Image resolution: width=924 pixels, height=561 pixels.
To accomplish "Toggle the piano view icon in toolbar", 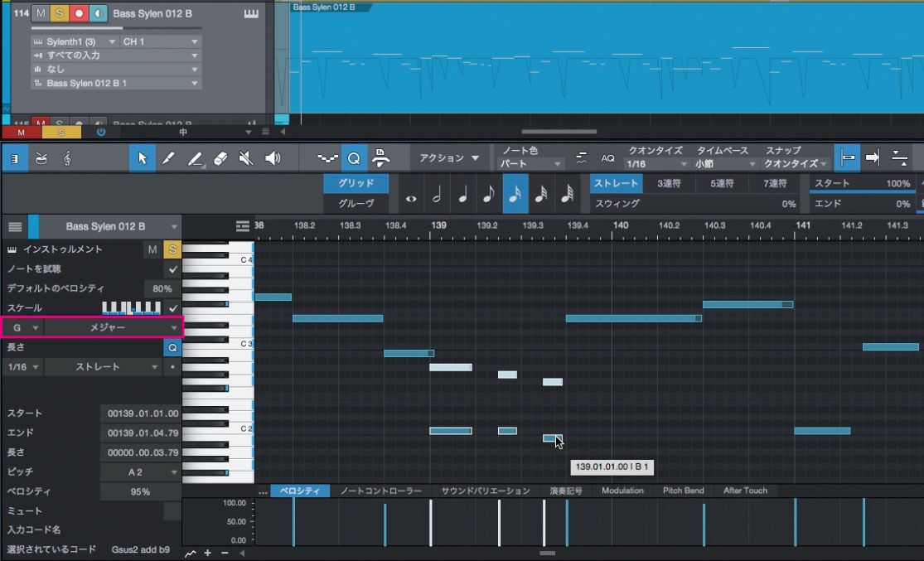I will [x=15, y=158].
